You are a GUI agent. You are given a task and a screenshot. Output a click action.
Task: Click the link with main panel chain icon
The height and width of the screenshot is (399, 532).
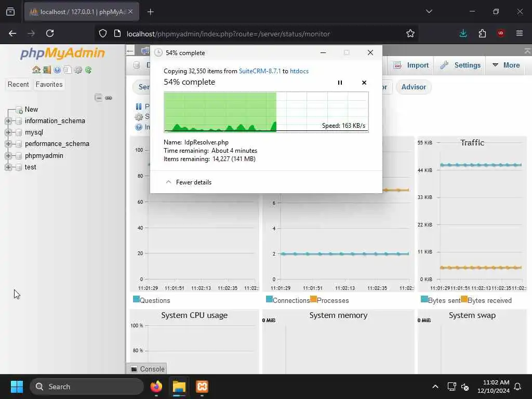(x=109, y=98)
